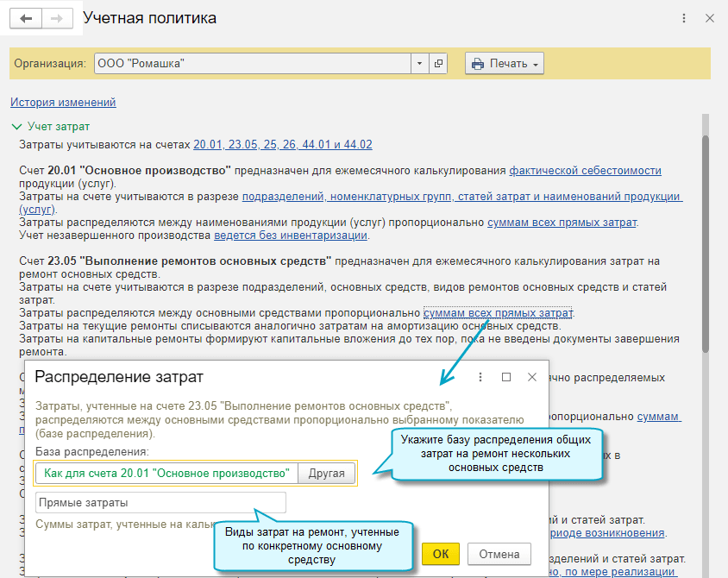Click the ведется без инвентаризации link
Image resolution: width=728 pixels, height=578 pixels.
click(x=291, y=235)
